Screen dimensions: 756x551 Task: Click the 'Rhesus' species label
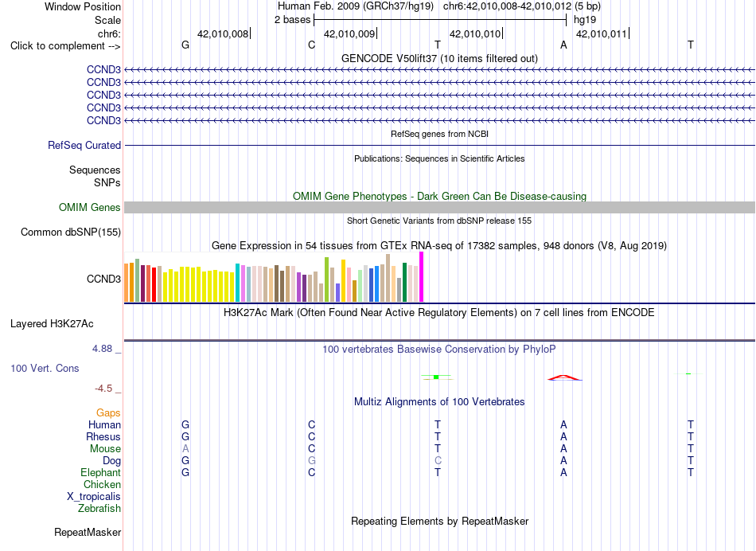tap(103, 436)
